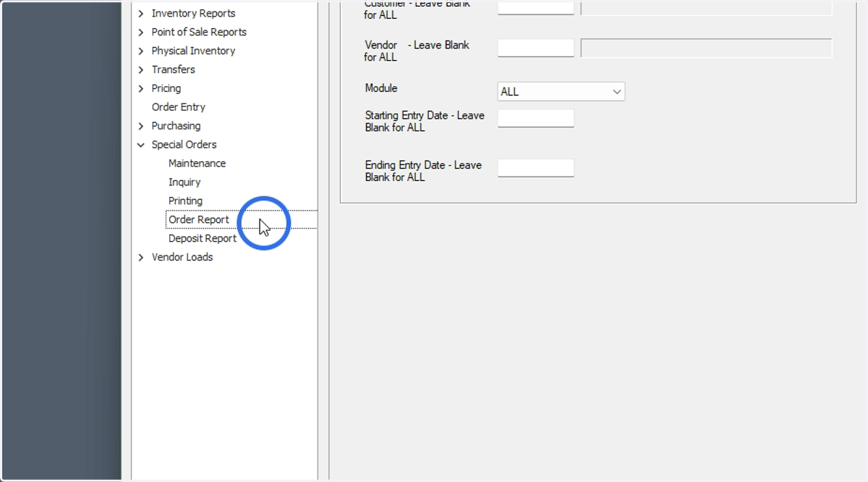
Task: Expand the Transfers tree node
Action: click(x=141, y=69)
